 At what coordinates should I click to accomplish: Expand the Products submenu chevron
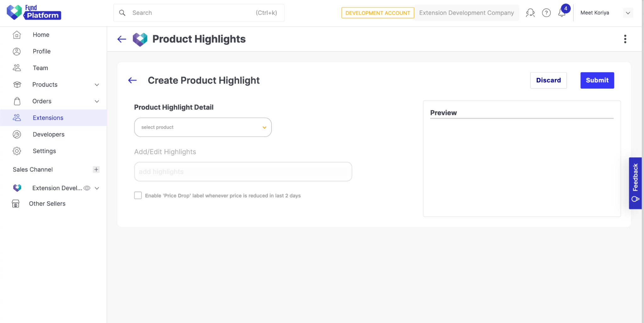pyautogui.click(x=97, y=85)
